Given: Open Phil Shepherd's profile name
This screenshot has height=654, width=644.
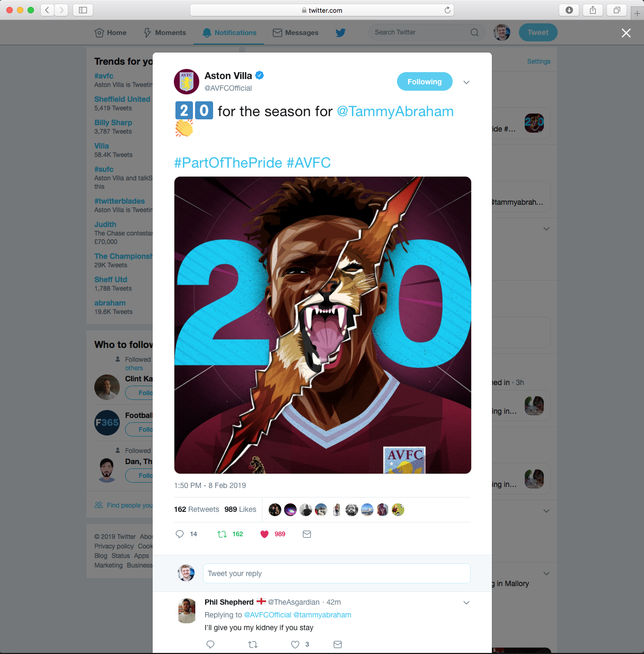Looking at the screenshot, I should tap(229, 602).
